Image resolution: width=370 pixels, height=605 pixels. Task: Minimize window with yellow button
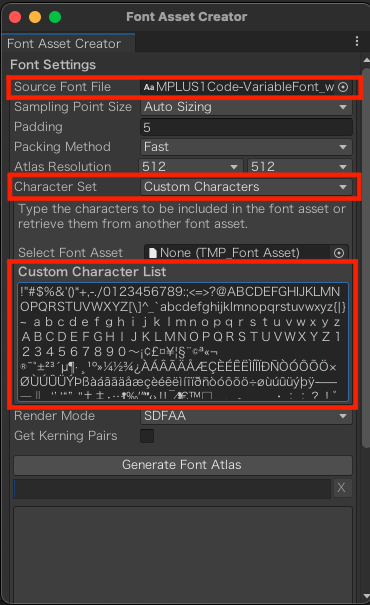pyautogui.click(x=35, y=17)
